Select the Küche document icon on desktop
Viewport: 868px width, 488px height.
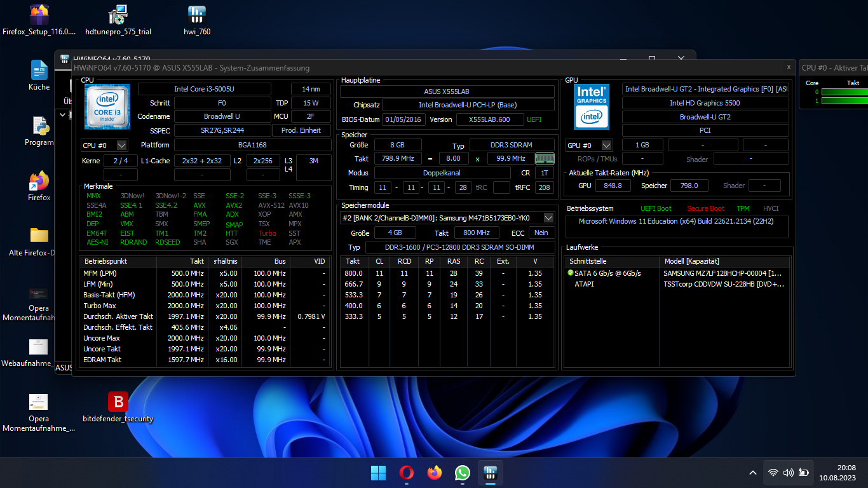pos(39,76)
